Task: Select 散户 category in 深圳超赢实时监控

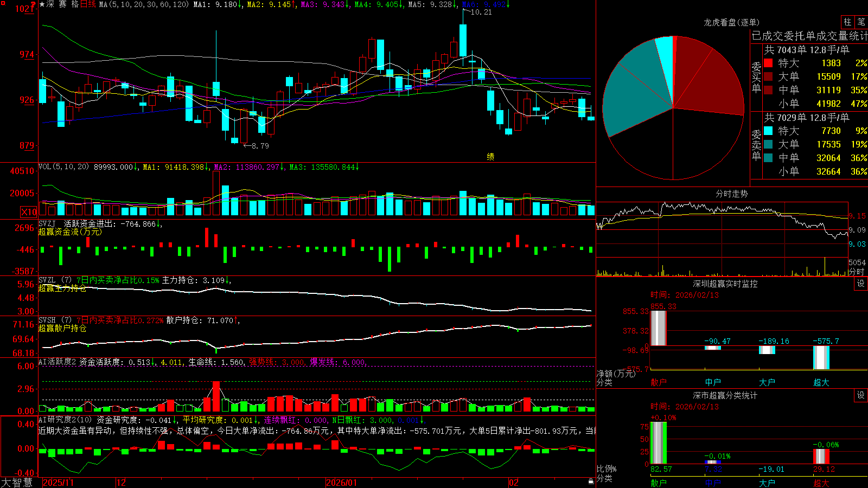Action: tap(659, 382)
